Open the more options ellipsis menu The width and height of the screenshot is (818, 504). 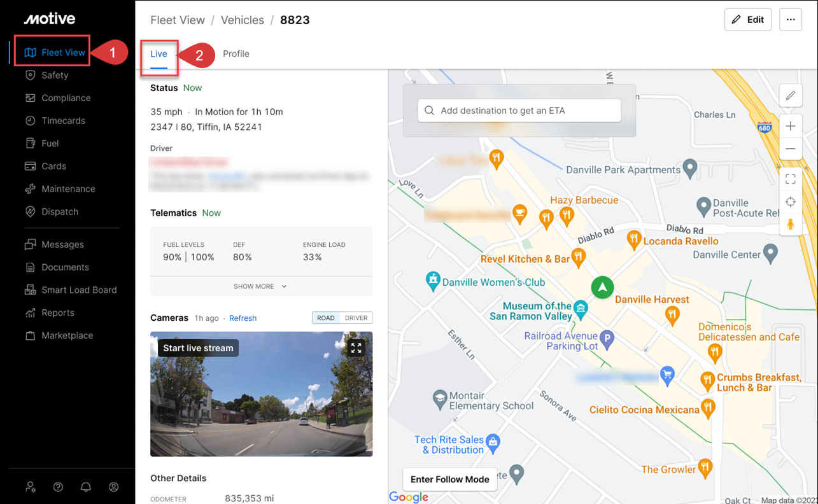[791, 20]
